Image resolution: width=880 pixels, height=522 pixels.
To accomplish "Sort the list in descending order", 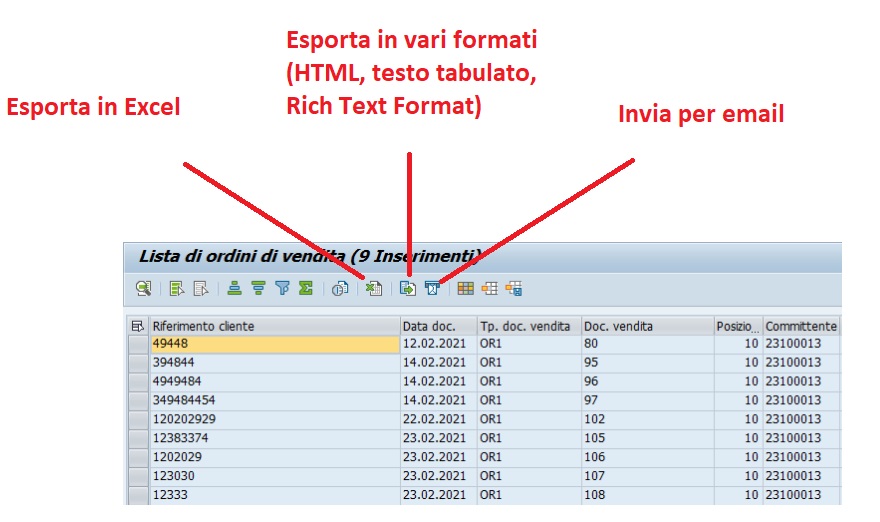I will click(258, 289).
